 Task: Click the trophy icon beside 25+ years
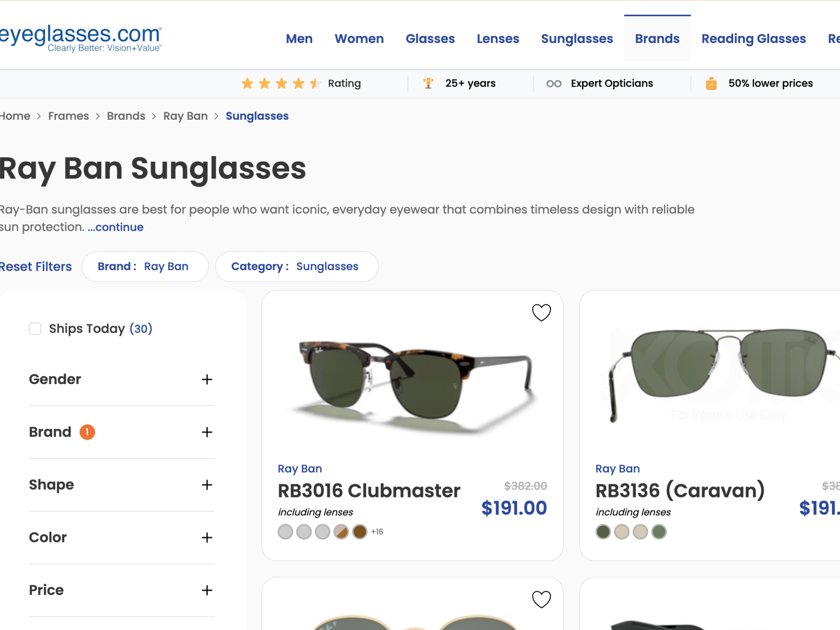[428, 83]
